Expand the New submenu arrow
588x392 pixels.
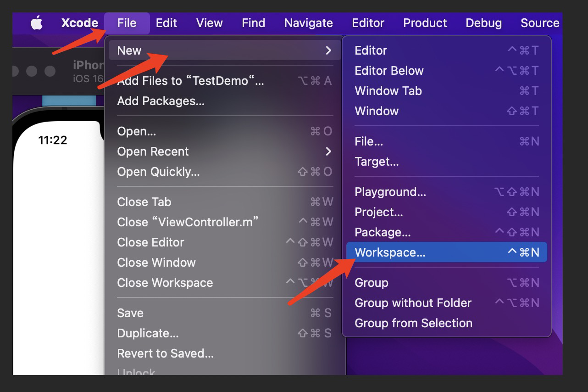point(328,50)
